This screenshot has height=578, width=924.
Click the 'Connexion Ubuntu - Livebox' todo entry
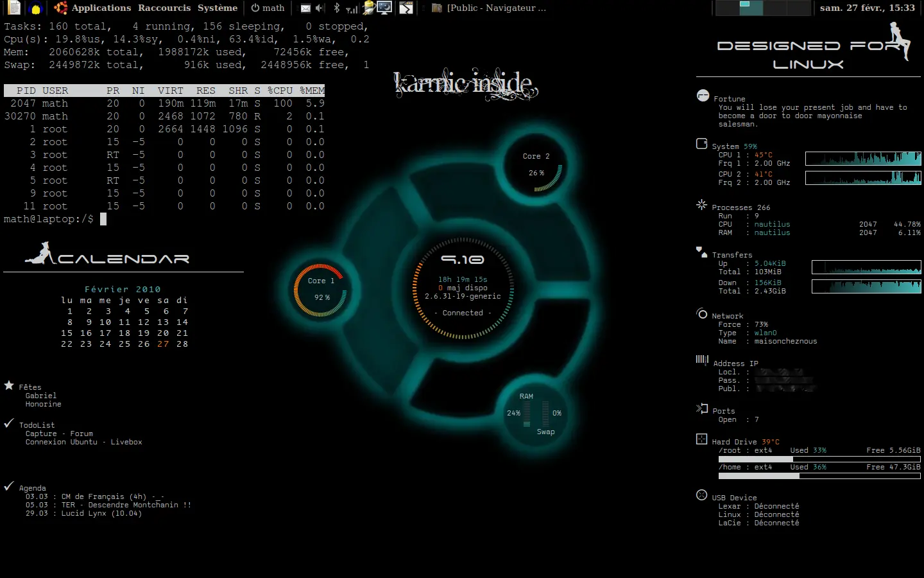coord(83,442)
